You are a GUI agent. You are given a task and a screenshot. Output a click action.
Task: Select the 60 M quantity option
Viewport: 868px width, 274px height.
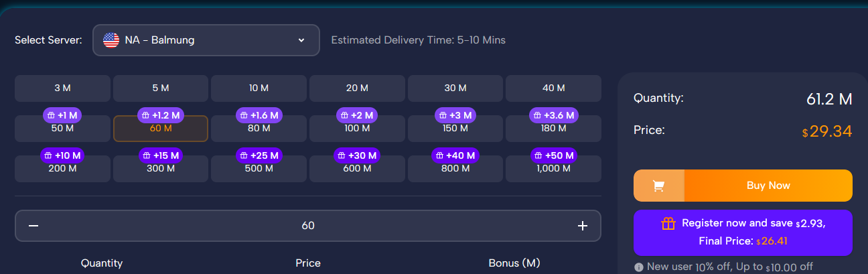(x=161, y=128)
